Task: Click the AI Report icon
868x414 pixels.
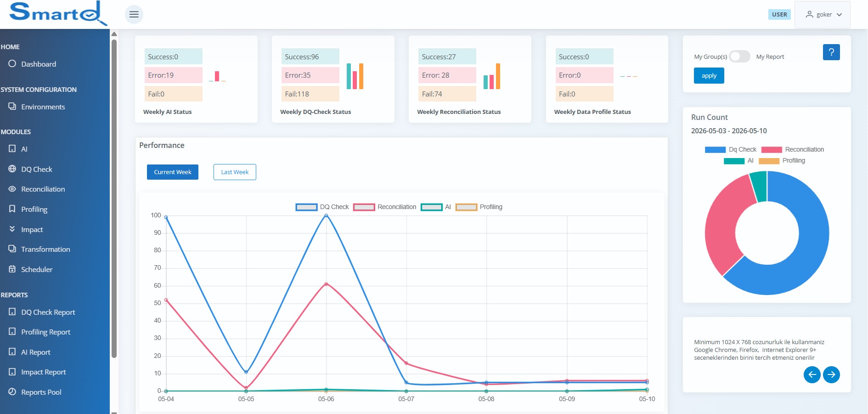Action: click(x=12, y=352)
